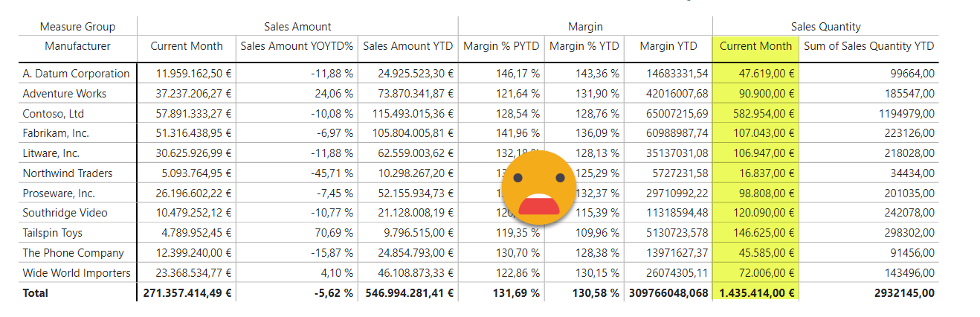Click the Wide World Importers row label

tap(77, 273)
